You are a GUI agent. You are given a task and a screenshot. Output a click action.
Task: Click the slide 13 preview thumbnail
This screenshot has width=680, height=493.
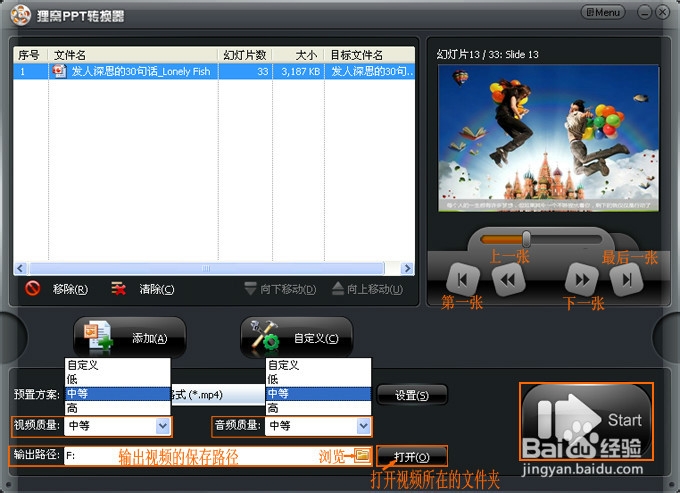(x=549, y=138)
